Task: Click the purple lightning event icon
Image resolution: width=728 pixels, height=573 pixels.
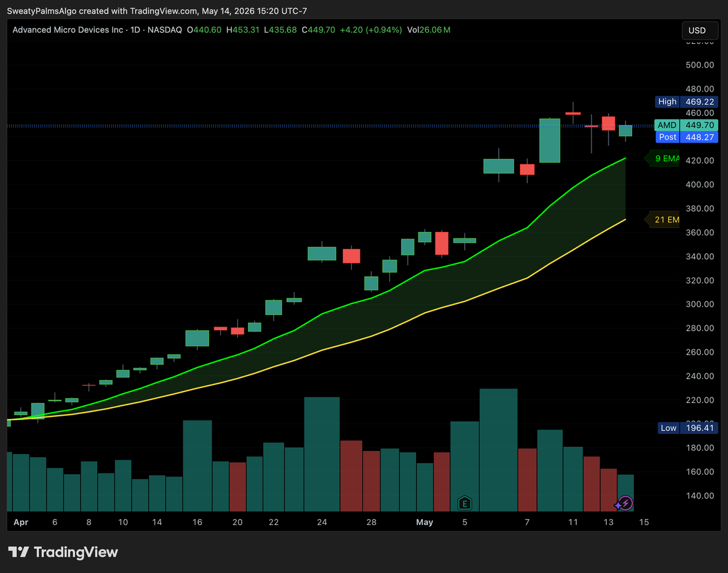Action: pos(626,503)
